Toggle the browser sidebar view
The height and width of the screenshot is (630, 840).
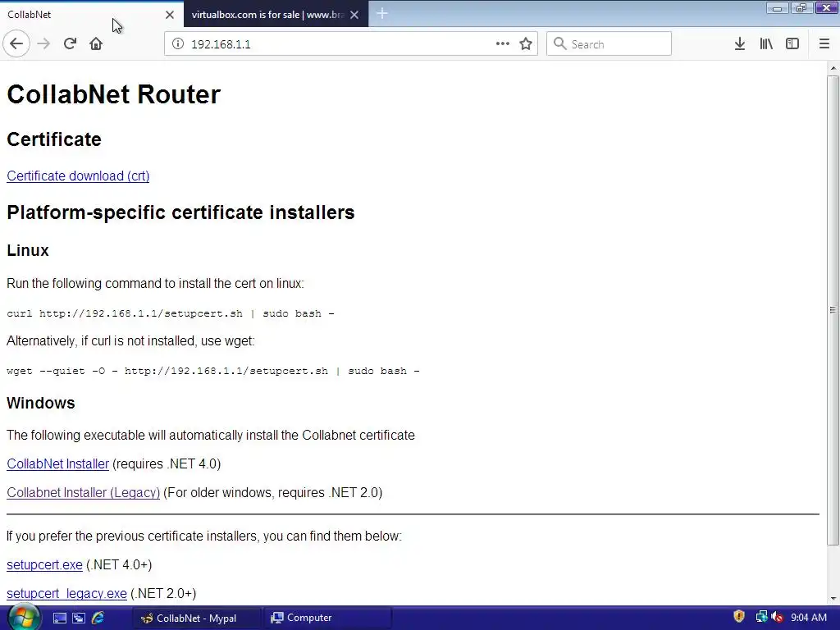click(x=792, y=44)
